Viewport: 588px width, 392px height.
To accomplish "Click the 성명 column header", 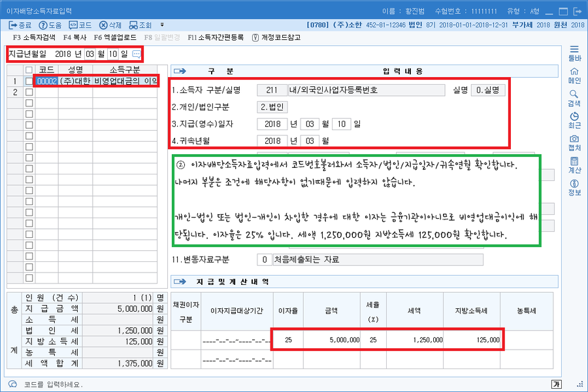I will 75,70.
